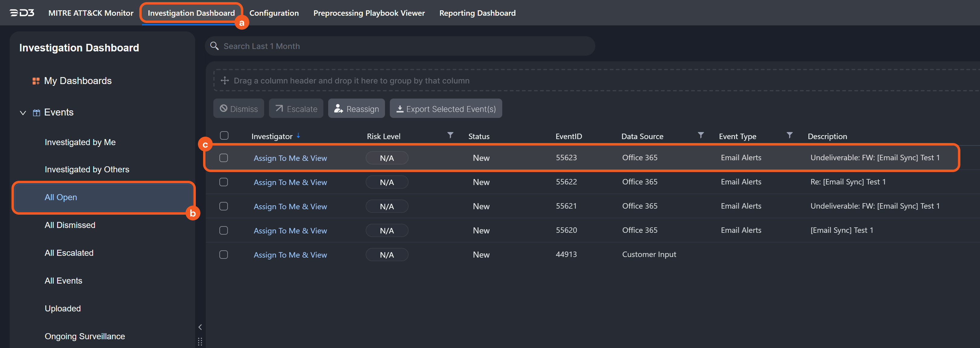Click the Events calendar icon
The height and width of the screenshot is (348, 980).
(37, 113)
